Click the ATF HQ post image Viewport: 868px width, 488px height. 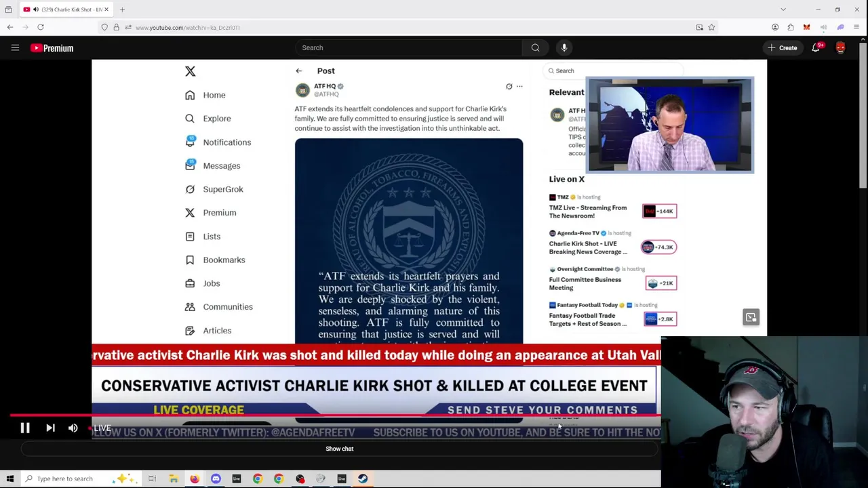click(409, 241)
